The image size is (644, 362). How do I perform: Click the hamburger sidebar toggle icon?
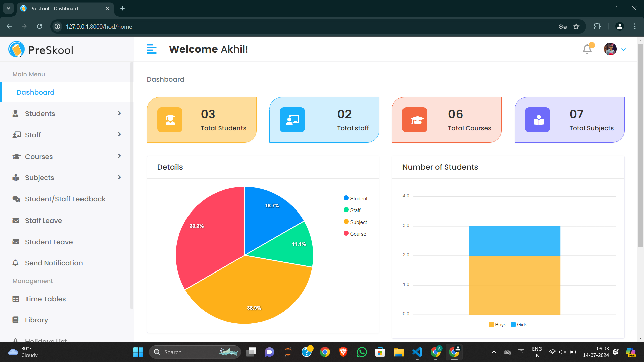click(152, 49)
